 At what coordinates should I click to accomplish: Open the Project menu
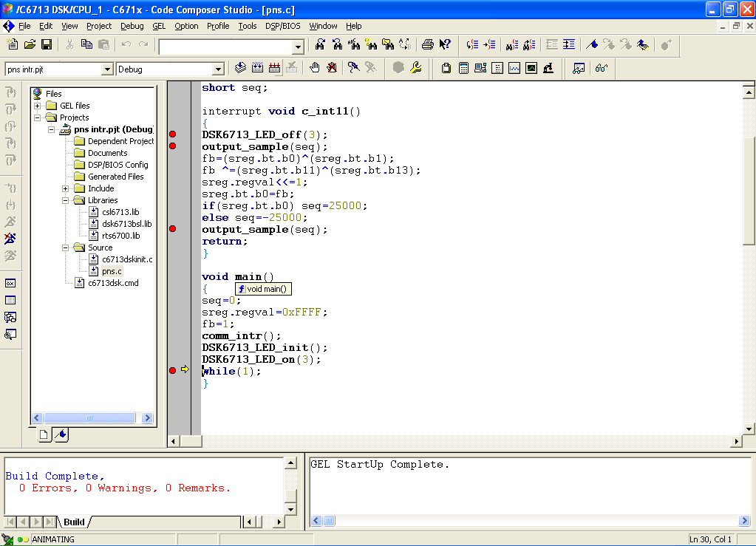point(99,26)
